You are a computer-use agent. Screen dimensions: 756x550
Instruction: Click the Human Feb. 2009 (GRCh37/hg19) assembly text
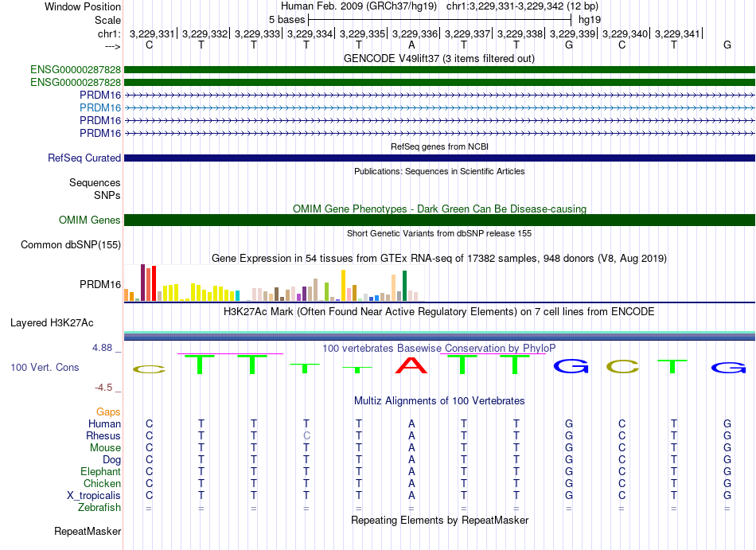(359, 6)
